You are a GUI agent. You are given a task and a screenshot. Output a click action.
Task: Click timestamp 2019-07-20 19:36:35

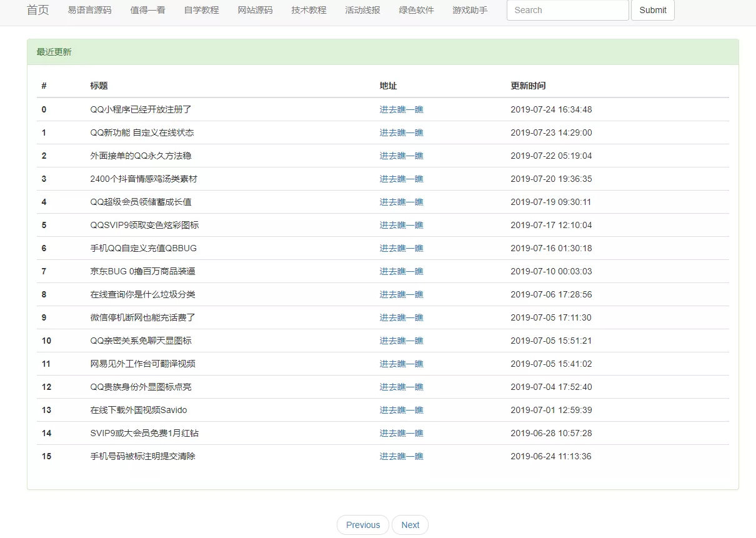(x=551, y=179)
